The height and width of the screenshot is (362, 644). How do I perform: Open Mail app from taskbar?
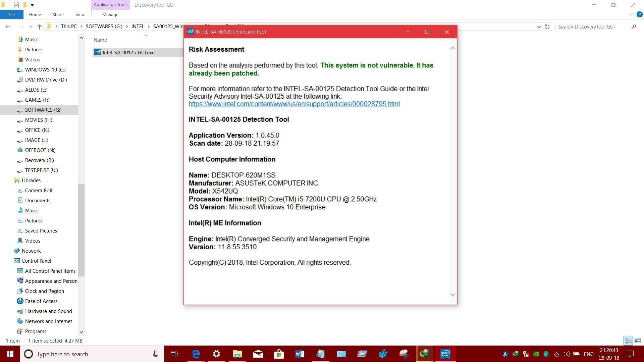[258, 354]
